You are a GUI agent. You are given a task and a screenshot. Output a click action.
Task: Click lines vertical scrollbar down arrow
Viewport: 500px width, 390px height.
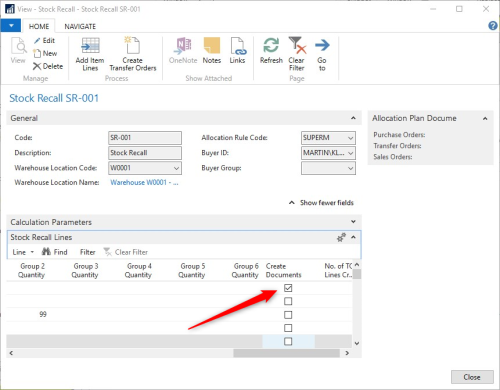[x=357, y=343]
